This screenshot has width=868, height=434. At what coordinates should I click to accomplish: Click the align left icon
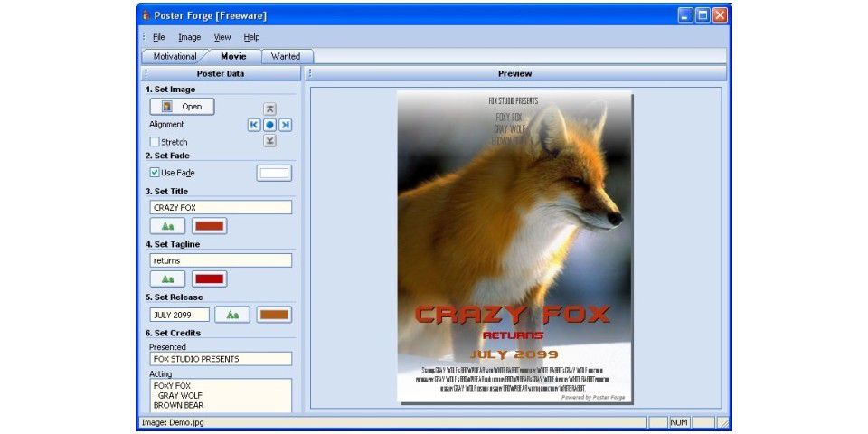pyautogui.click(x=254, y=125)
